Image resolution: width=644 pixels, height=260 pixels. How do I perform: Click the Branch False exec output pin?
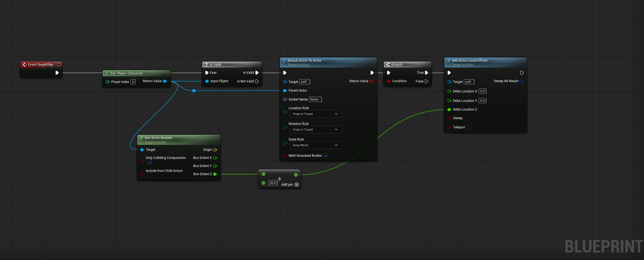(x=427, y=81)
